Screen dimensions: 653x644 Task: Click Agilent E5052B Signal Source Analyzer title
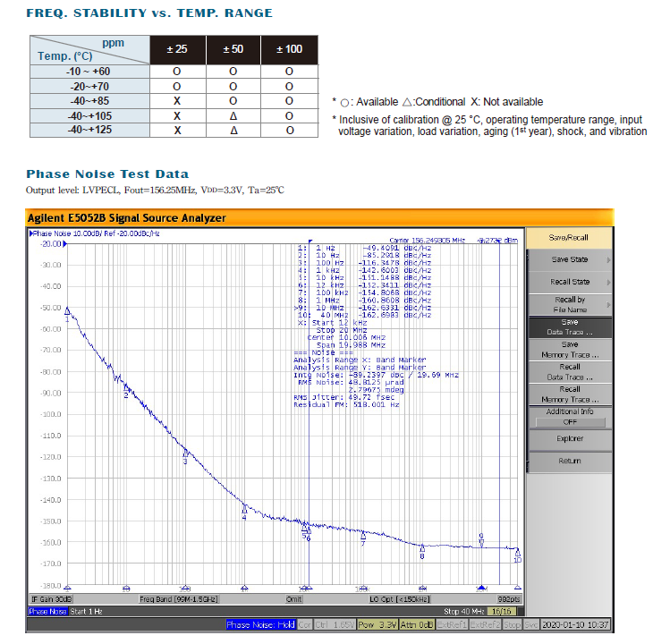pyautogui.click(x=127, y=218)
